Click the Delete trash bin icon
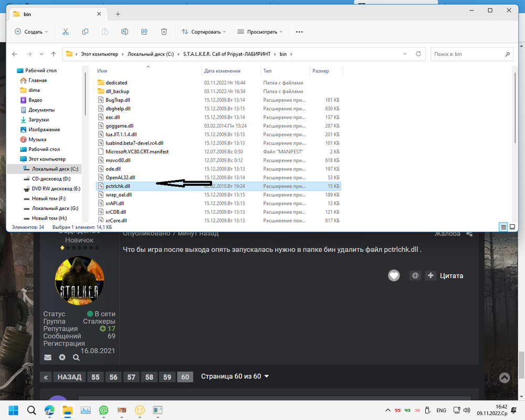This screenshot has width=525, height=420. [x=164, y=32]
